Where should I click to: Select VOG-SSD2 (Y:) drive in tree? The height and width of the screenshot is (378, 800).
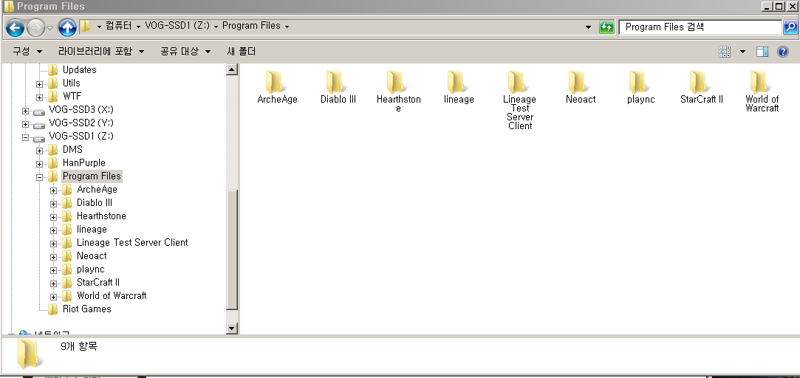pos(81,123)
